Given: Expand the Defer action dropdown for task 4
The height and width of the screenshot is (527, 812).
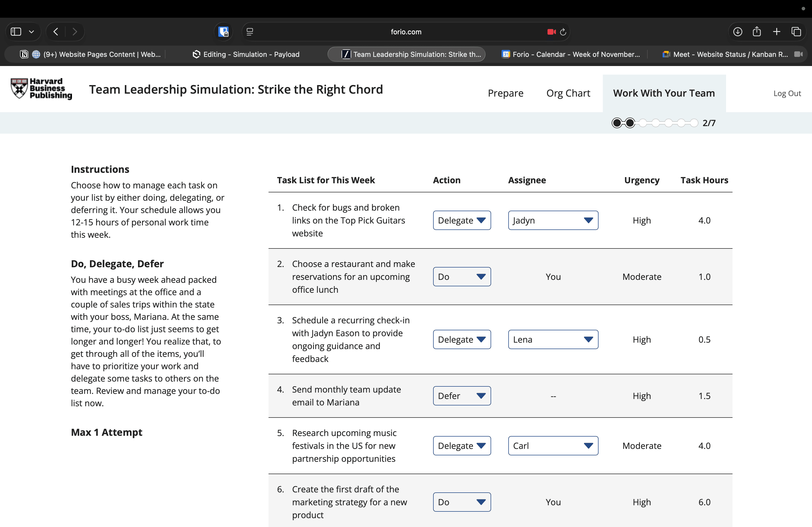Looking at the screenshot, I should [x=462, y=396].
